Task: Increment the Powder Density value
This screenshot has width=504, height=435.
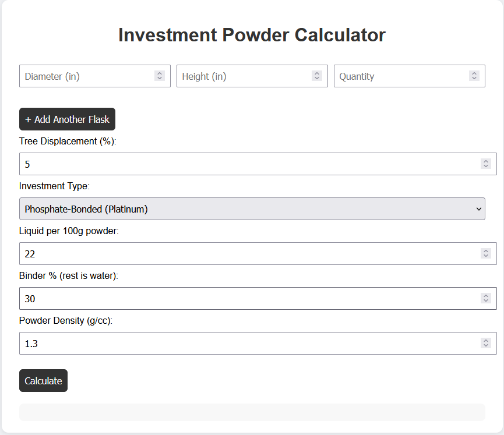Action: 486,340
